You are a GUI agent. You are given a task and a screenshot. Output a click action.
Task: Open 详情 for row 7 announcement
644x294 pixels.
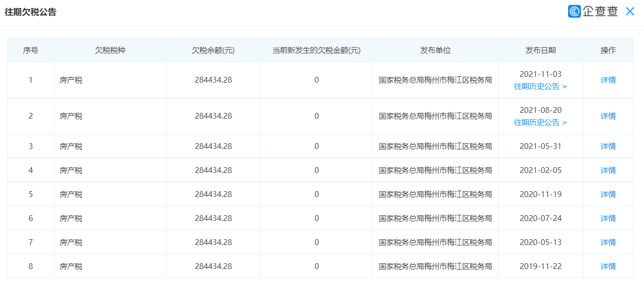(x=608, y=242)
